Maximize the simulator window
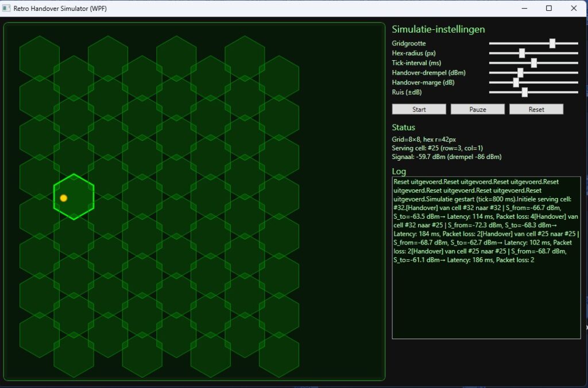The image size is (588, 388). [x=548, y=9]
